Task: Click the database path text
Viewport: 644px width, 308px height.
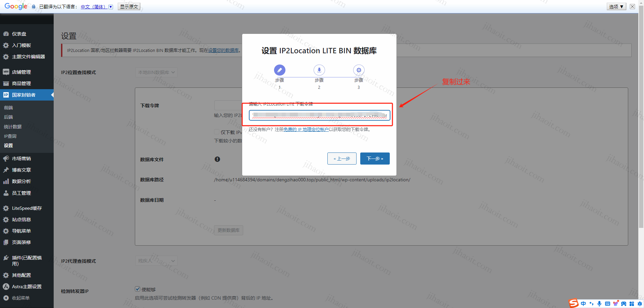Action: (312, 180)
